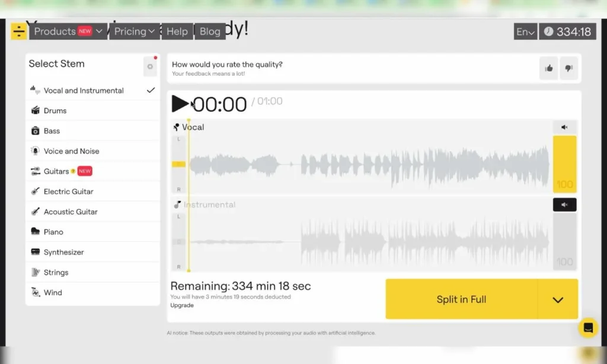Rate the quality with thumbs up
The height and width of the screenshot is (364, 607).
click(548, 69)
